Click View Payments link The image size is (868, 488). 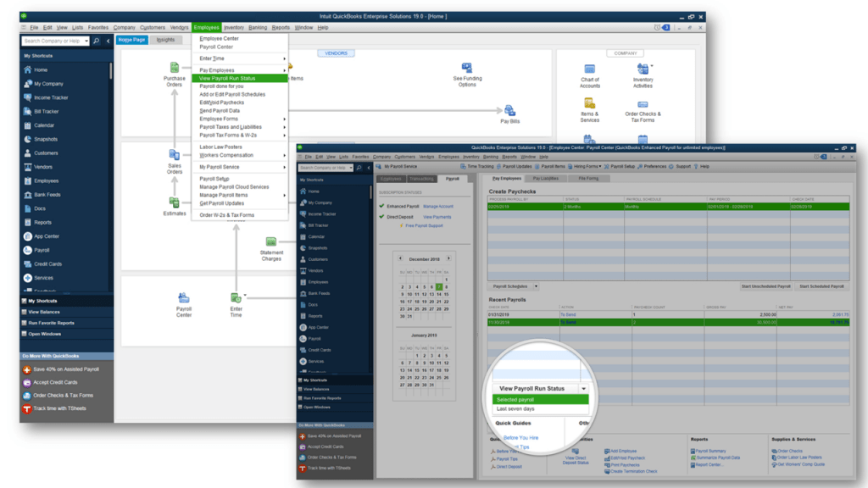(x=437, y=217)
